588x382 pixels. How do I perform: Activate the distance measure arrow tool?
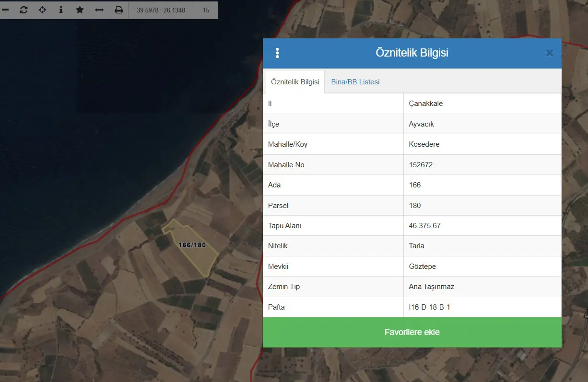99,10
